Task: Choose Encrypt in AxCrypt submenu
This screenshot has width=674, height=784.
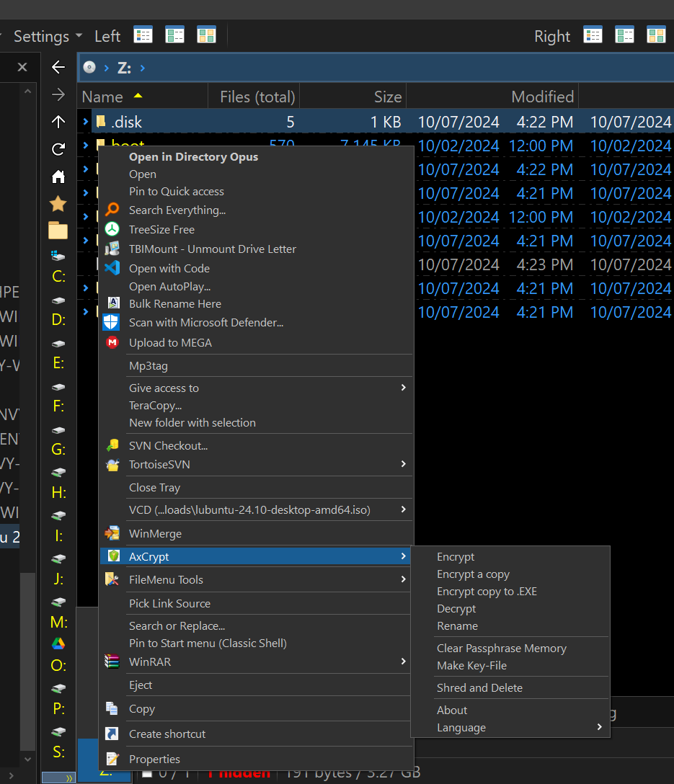Action: coord(456,557)
